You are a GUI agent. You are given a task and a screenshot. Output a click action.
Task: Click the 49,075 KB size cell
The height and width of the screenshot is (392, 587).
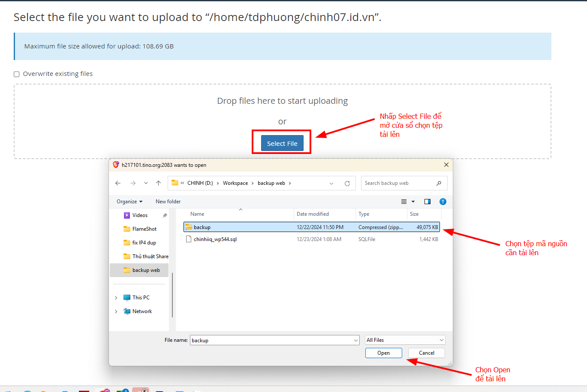coord(427,227)
